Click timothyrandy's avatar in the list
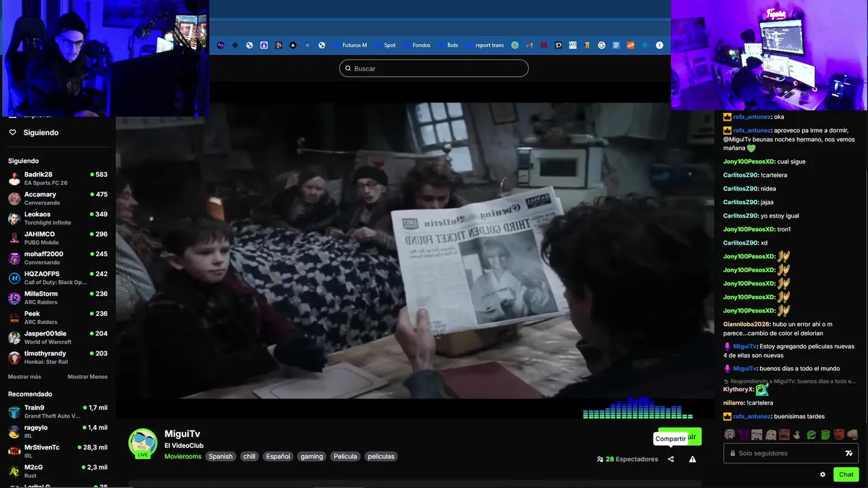Image resolution: width=868 pixels, height=488 pixels. click(x=14, y=357)
